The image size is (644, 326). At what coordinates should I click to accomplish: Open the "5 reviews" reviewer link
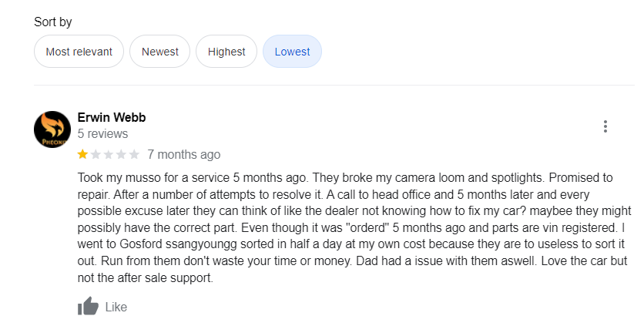tap(102, 134)
